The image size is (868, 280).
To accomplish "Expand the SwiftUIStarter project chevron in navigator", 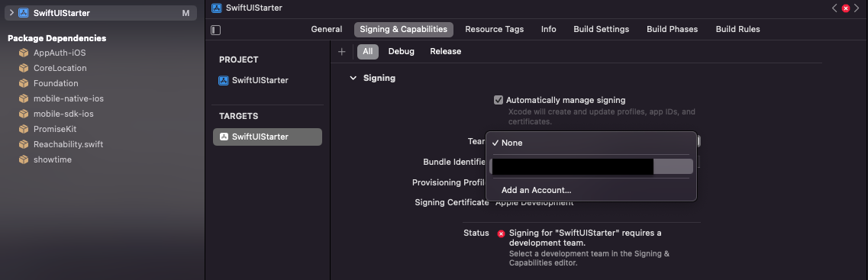I will coord(11,13).
